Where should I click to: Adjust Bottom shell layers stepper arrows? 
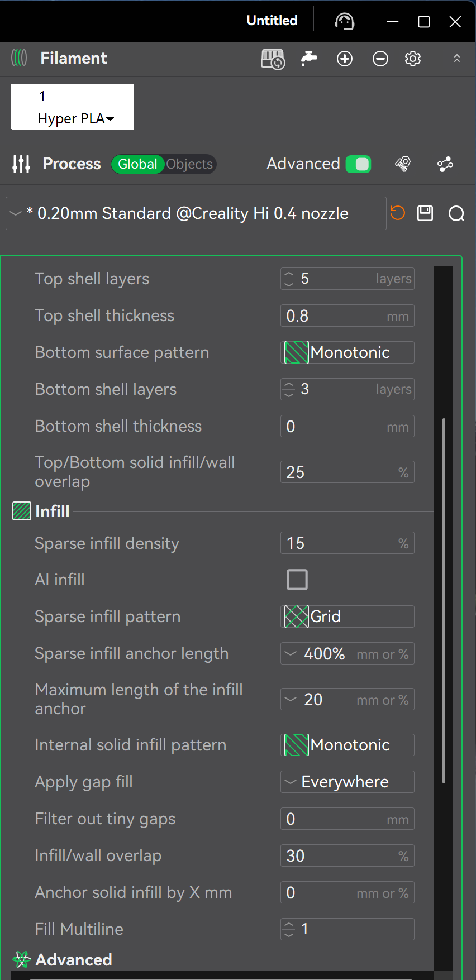(x=289, y=389)
